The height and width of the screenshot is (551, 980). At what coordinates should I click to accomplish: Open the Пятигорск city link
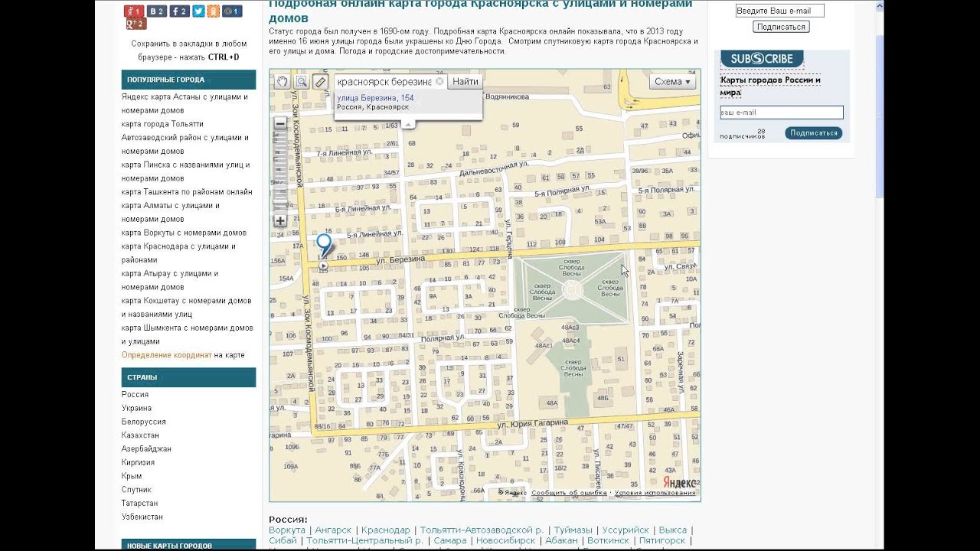tap(662, 541)
